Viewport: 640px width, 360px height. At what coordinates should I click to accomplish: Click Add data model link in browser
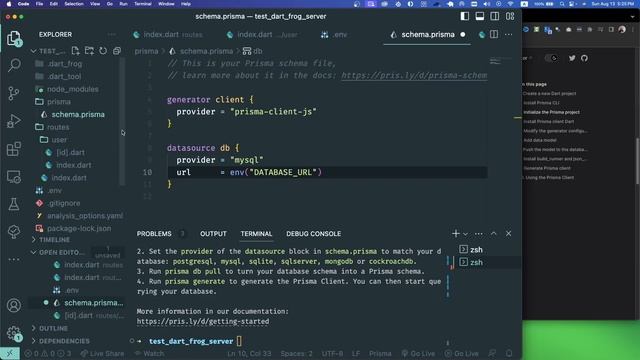(540, 140)
